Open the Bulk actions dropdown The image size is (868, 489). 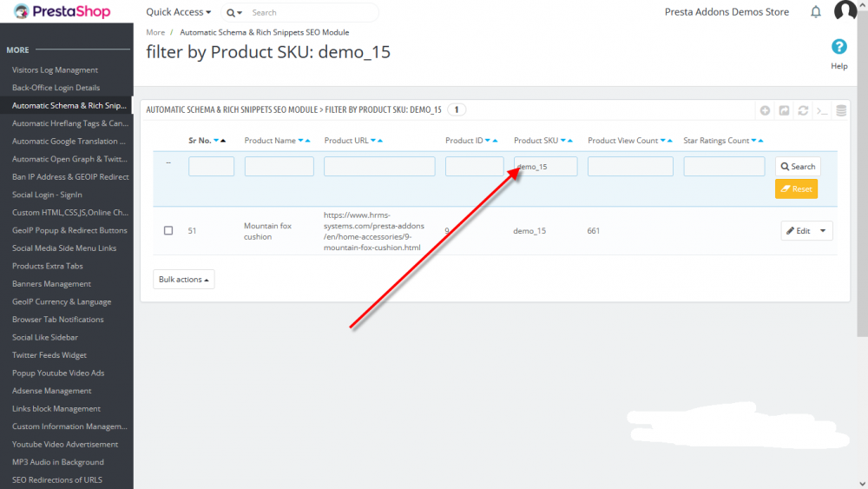184,279
